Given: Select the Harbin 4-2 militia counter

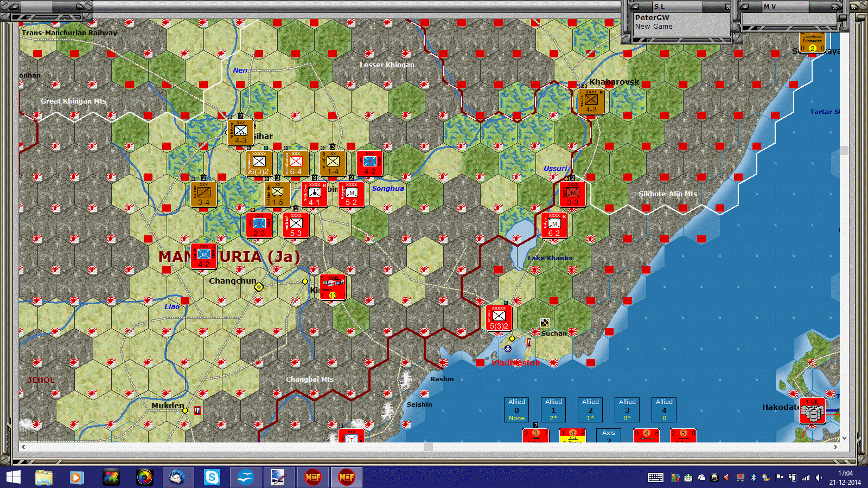Looking at the screenshot, I should [204, 256].
